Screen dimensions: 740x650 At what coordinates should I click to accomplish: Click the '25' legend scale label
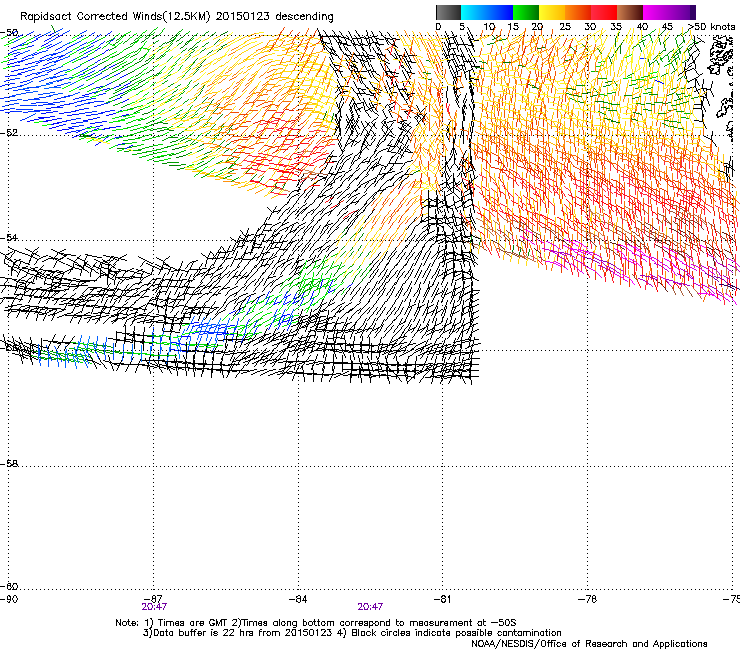[565, 27]
